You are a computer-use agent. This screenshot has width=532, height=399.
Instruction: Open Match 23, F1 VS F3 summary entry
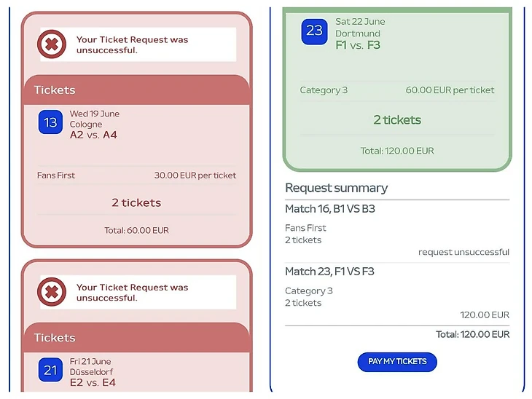[329, 272]
